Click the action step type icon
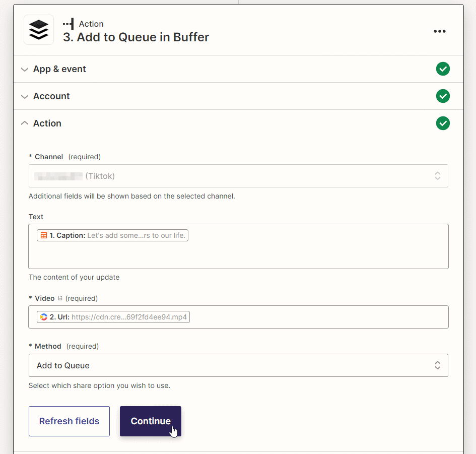476x454 pixels. pos(69,24)
